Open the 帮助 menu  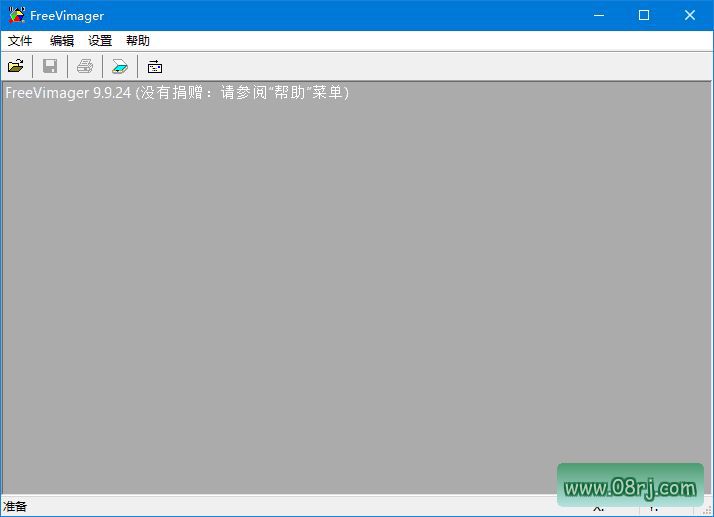point(138,41)
